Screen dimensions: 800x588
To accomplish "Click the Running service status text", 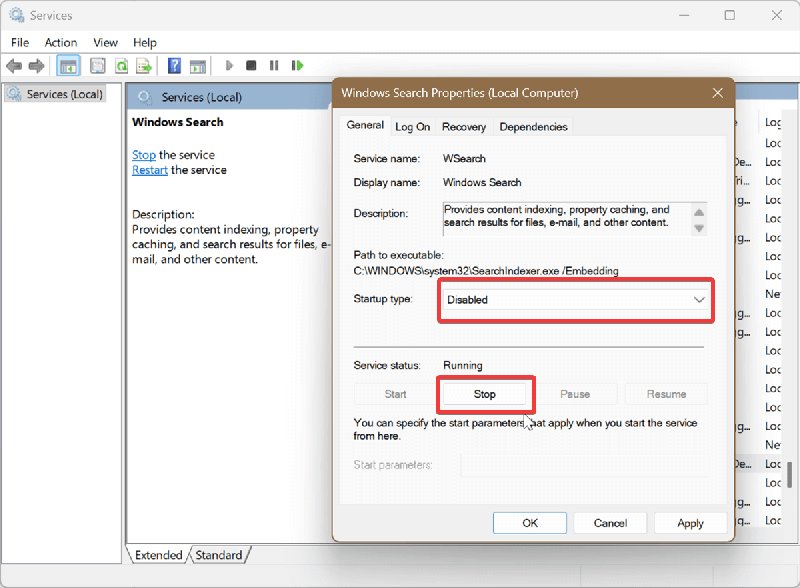I will (x=463, y=365).
